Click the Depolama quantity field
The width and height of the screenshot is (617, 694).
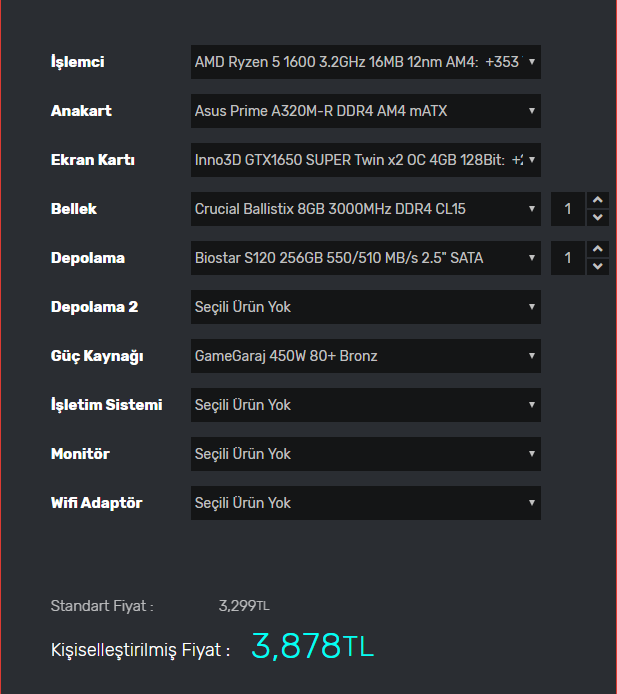pos(568,258)
